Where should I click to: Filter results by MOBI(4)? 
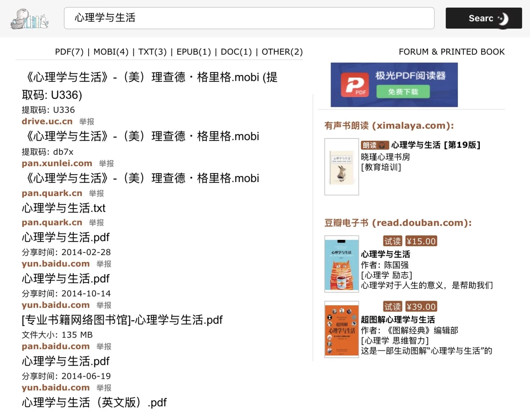(111, 52)
